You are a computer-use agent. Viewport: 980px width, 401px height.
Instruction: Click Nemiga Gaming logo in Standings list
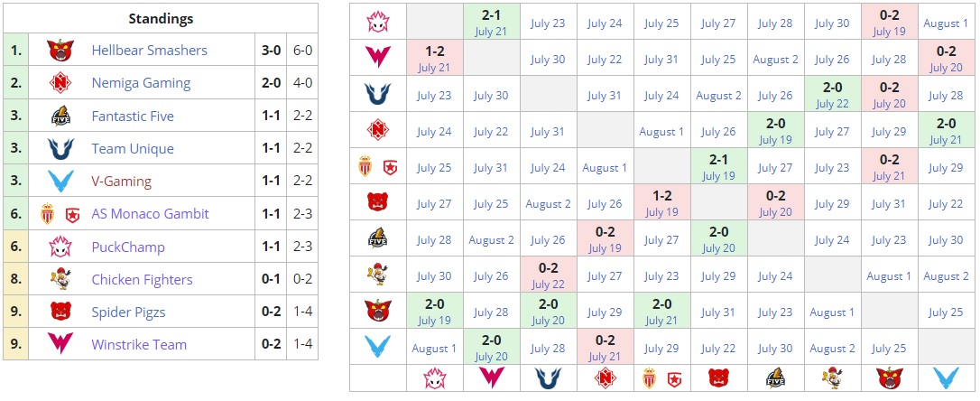point(62,83)
